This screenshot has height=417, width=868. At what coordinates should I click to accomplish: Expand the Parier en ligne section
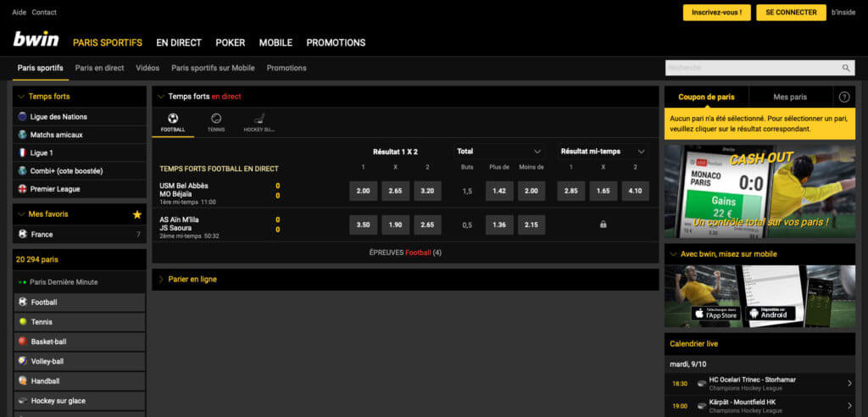click(192, 279)
